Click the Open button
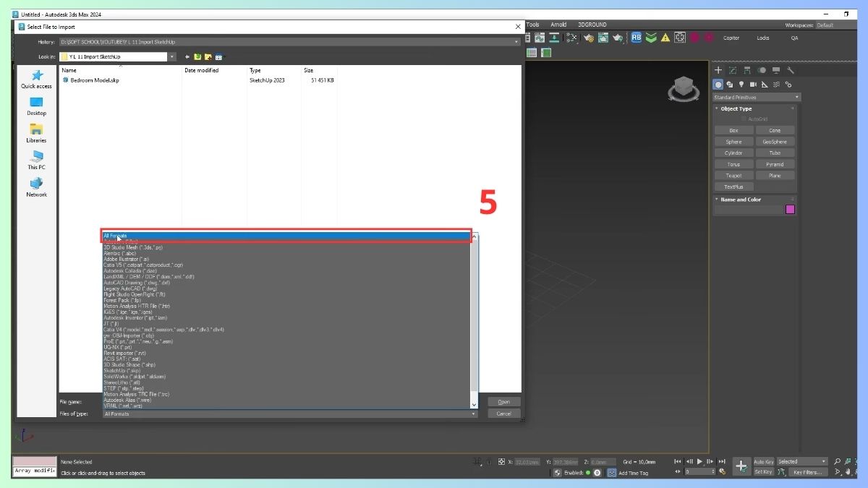The image size is (868, 488). [x=504, y=401]
